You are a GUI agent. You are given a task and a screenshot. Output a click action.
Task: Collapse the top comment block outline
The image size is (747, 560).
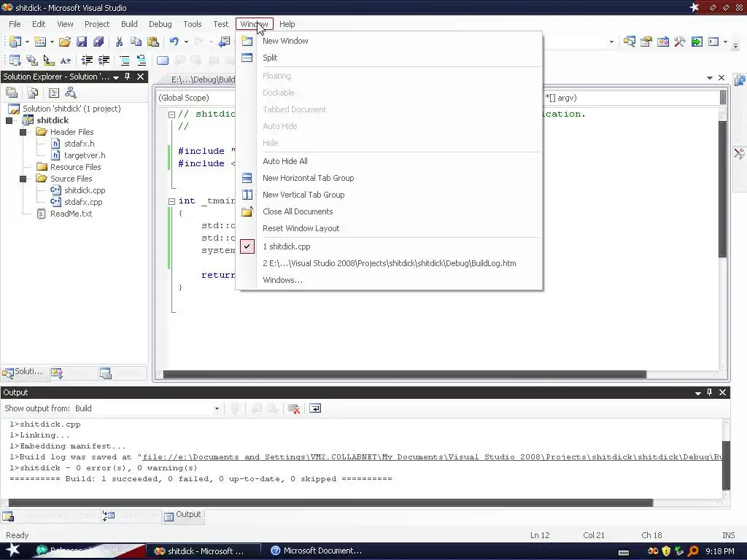tap(172, 114)
